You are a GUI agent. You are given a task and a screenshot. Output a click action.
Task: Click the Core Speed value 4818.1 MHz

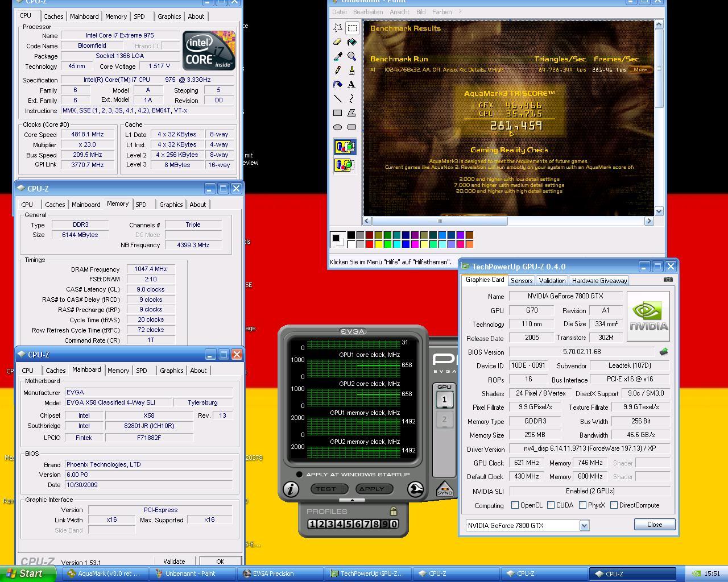point(88,135)
